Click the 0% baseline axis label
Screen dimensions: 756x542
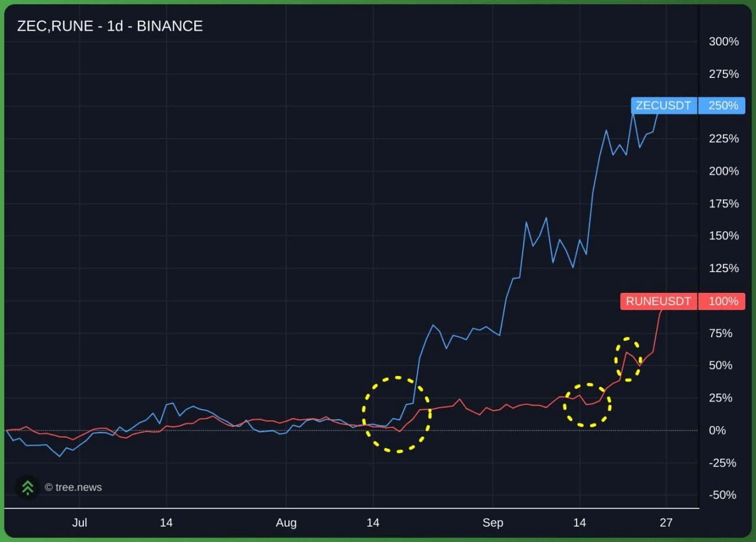pyautogui.click(x=717, y=430)
